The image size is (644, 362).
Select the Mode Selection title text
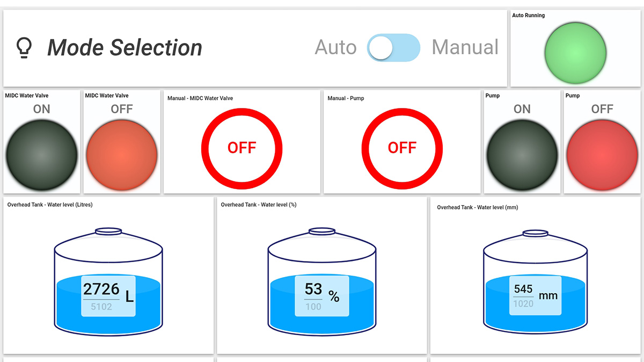[125, 47]
